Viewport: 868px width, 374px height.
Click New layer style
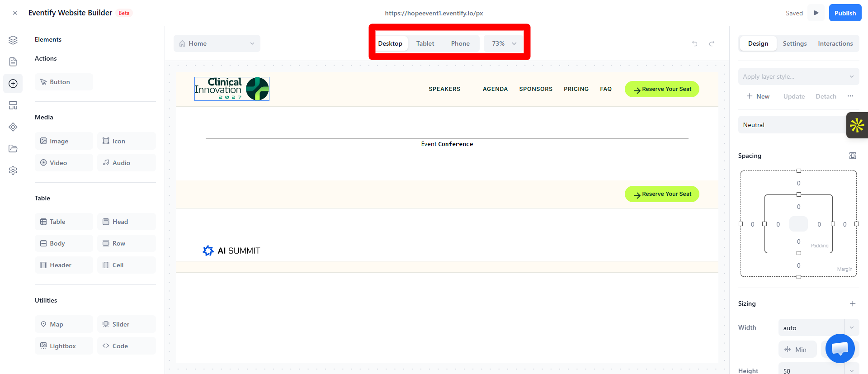click(758, 96)
